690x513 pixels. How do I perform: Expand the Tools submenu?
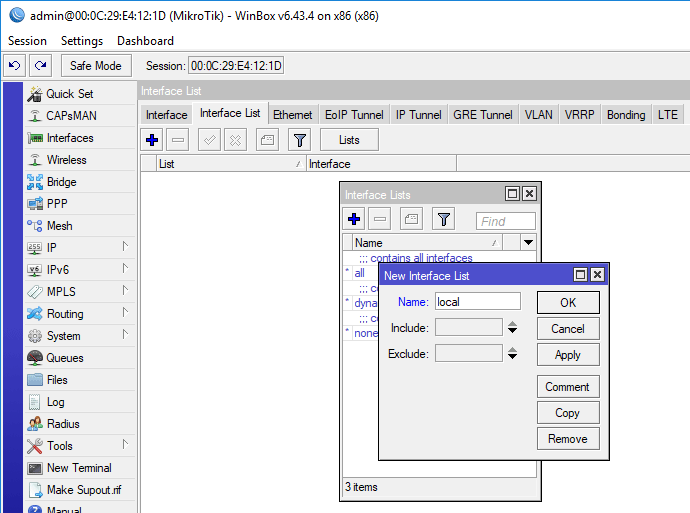point(125,445)
